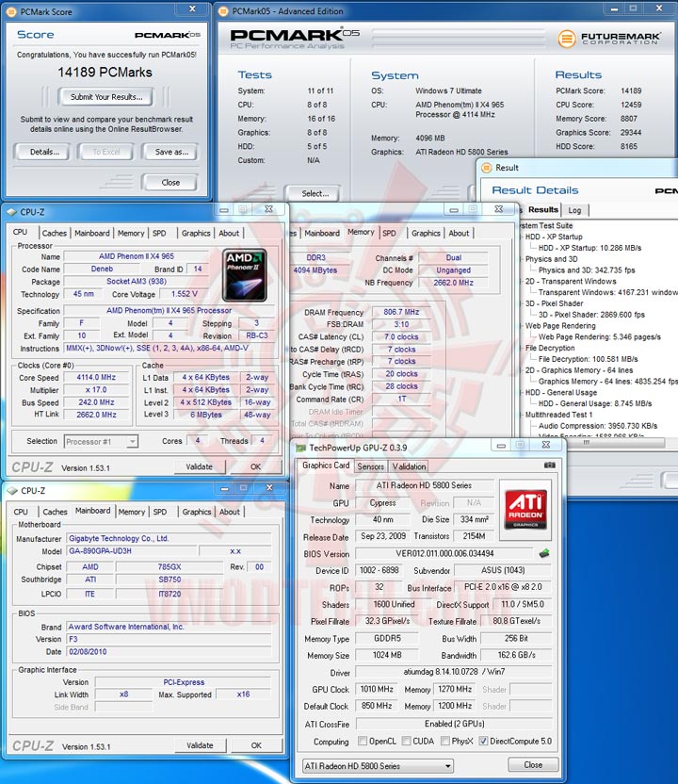Click OK in the upper CPU-Z window
678x784 pixels.
pos(255,466)
